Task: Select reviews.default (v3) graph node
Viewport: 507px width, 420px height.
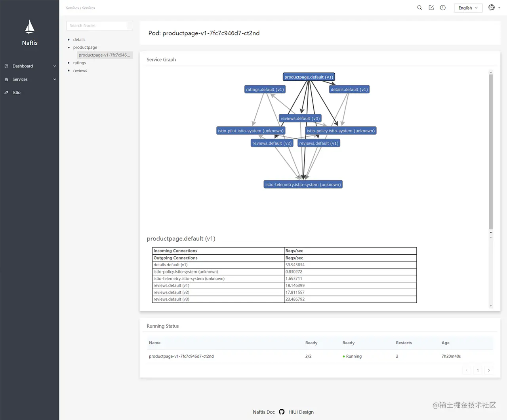Action: (x=300, y=118)
